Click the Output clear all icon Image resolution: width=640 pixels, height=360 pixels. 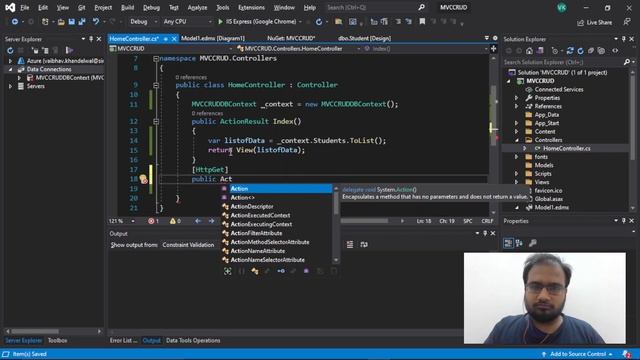pos(350,244)
